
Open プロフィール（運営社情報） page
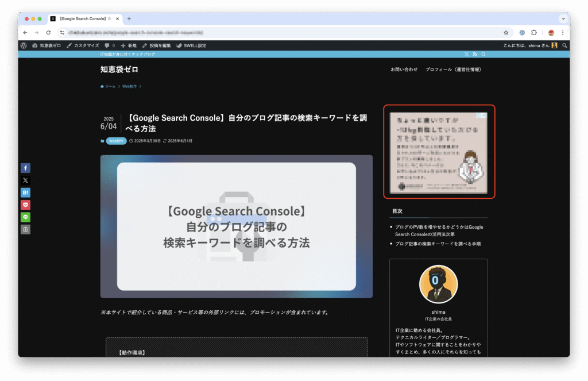(454, 70)
